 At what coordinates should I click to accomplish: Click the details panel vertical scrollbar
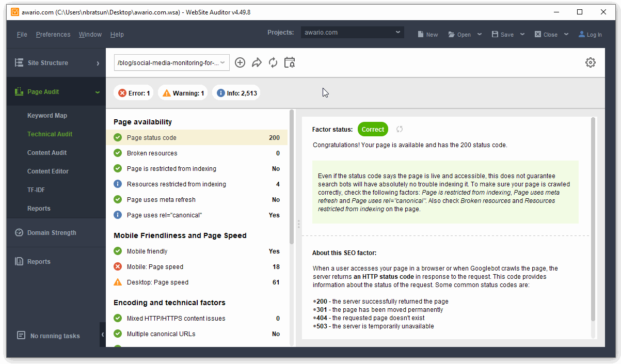click(593, 219)
